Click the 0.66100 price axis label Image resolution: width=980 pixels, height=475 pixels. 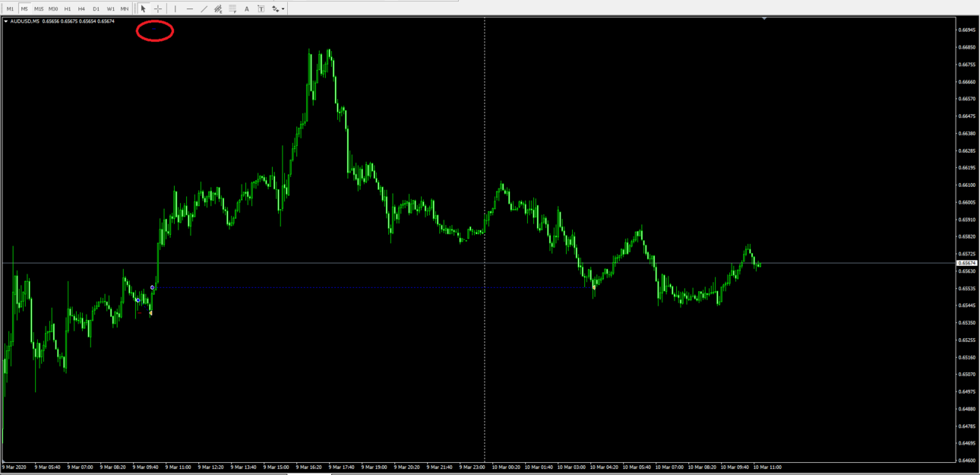(x=967, y=185)
